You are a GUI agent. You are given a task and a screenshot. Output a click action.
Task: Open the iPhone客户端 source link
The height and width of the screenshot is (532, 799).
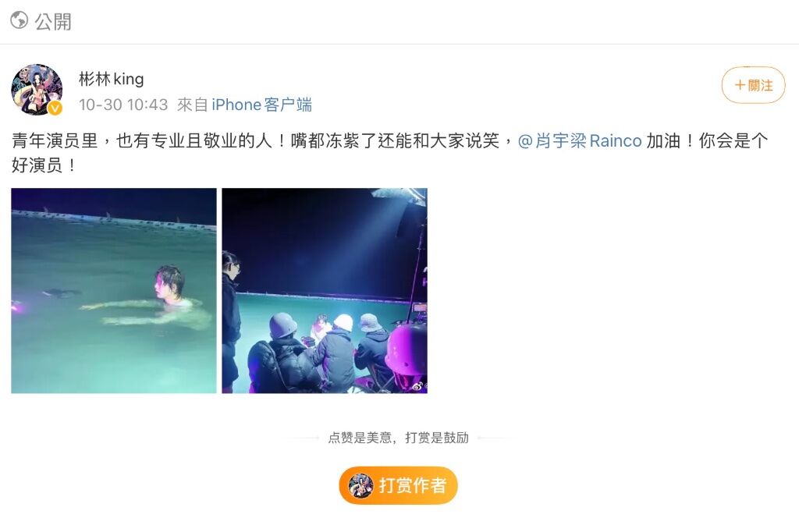point(261,105)
